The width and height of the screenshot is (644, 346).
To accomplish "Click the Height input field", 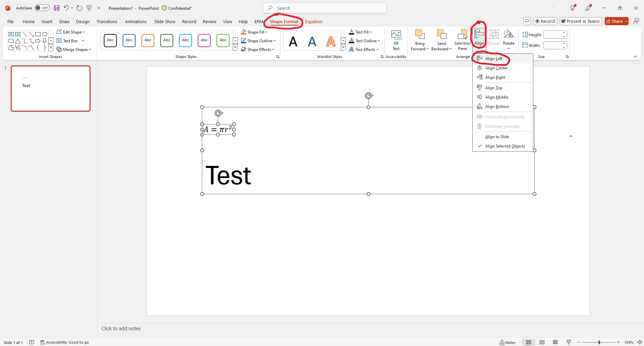I will pyautogui.click(x=552, y=35).
